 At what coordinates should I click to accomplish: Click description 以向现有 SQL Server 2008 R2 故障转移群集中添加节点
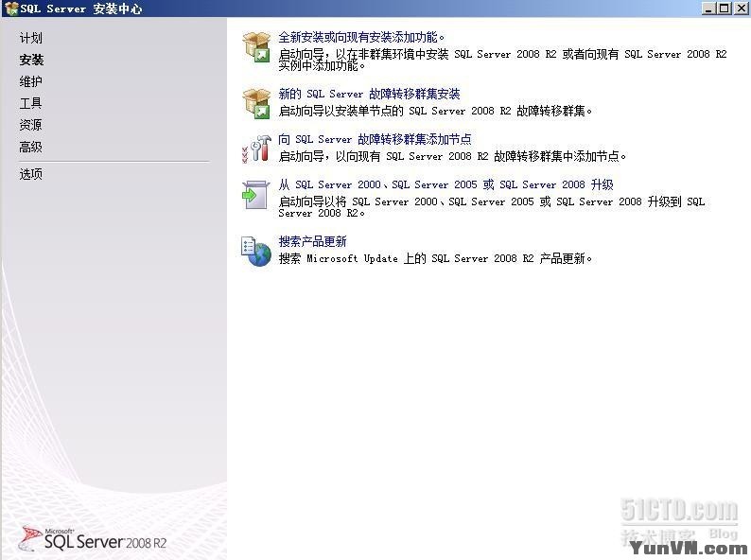coord(452,156)
